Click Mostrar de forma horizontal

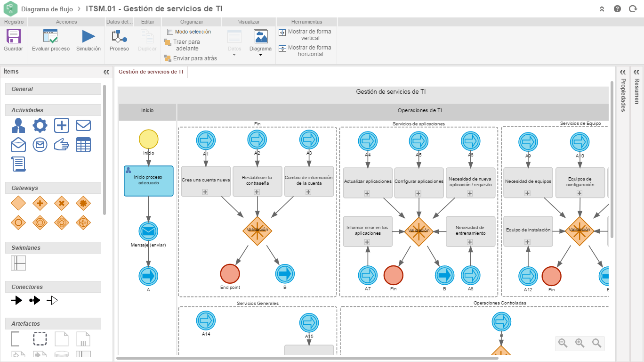tap(305, 51)
